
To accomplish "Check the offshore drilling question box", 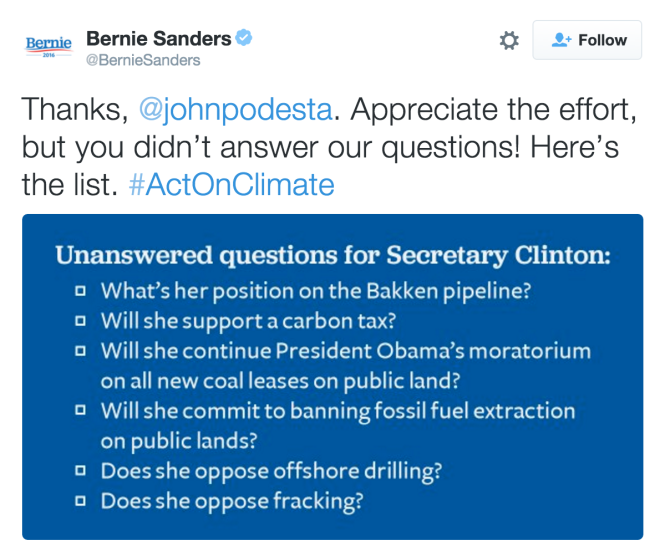I will [80, 471].
